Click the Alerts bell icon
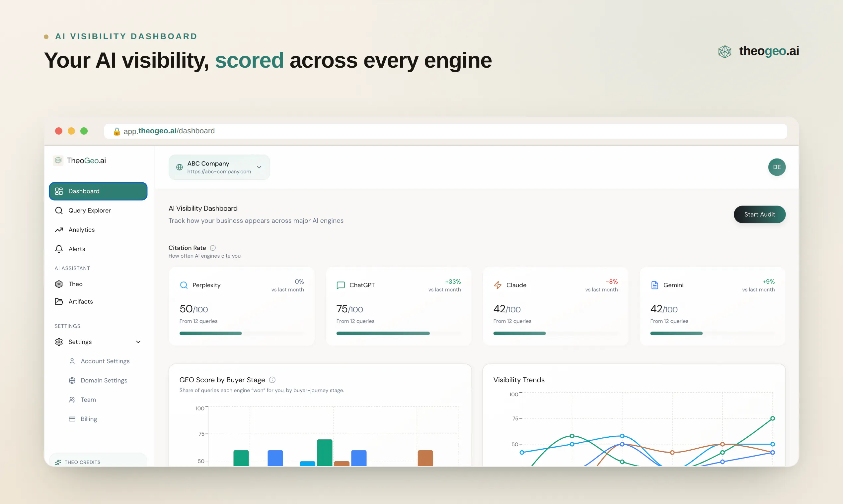This screenshot has width=843, height=504. (59, 249)
